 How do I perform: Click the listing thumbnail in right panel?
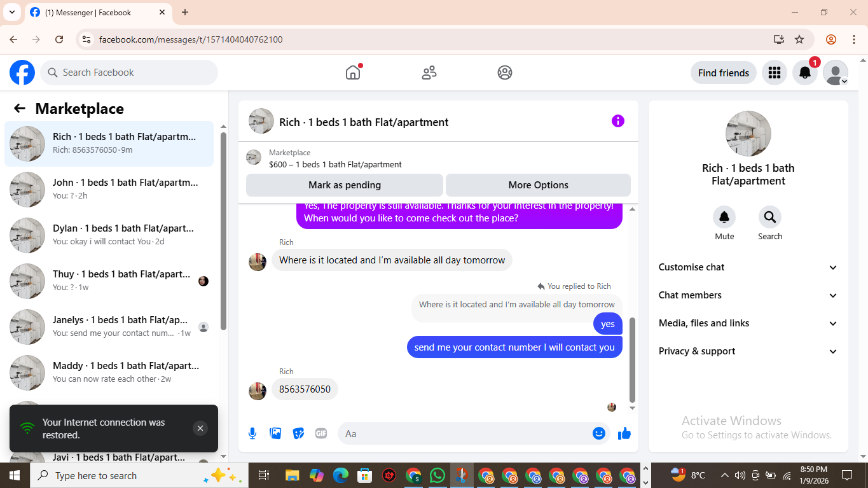748,134
